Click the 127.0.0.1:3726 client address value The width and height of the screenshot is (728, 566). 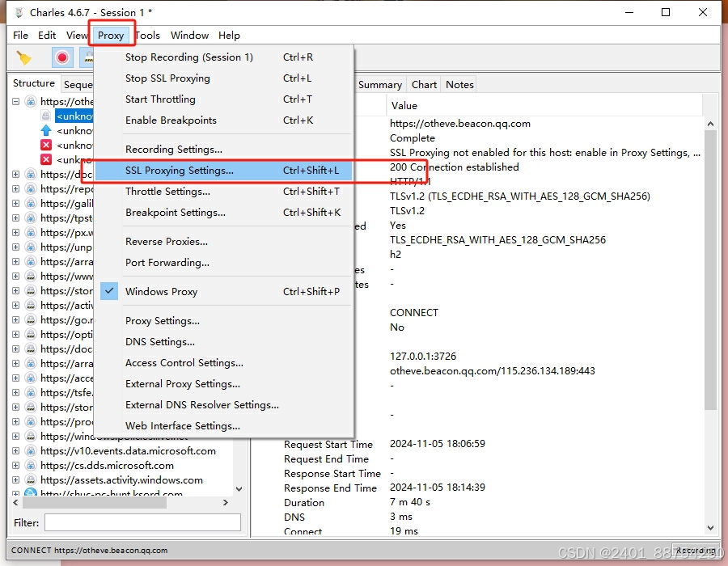[423, 357]
